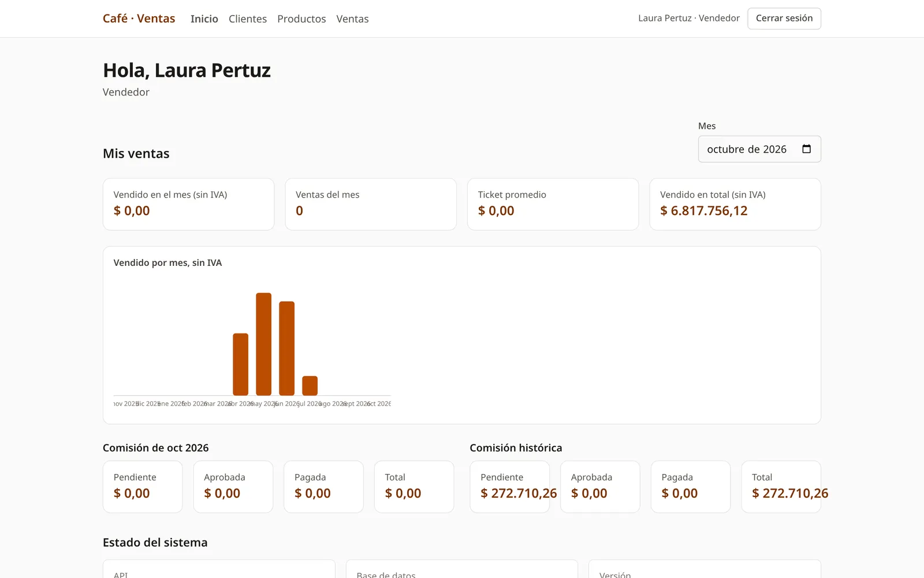The height and width of the screenshot is (578, 924).
Task: Click the 'Mes' field label
Action: click(707, 126)
